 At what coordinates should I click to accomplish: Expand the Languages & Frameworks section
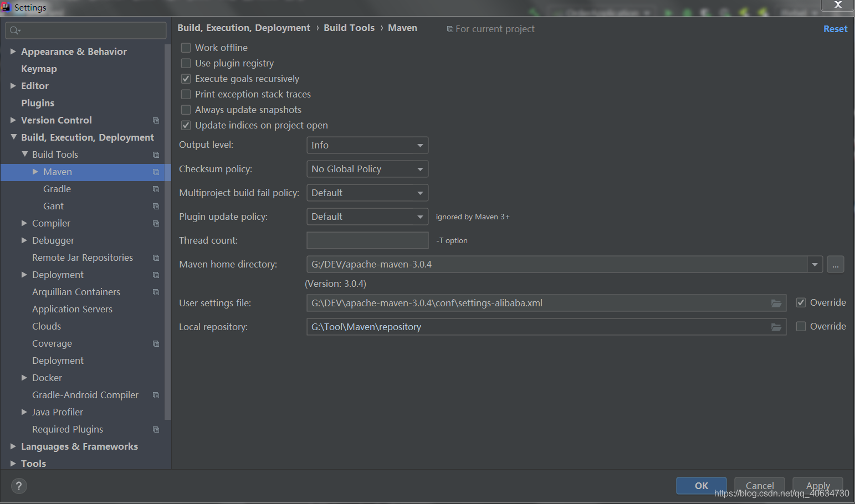13,446
